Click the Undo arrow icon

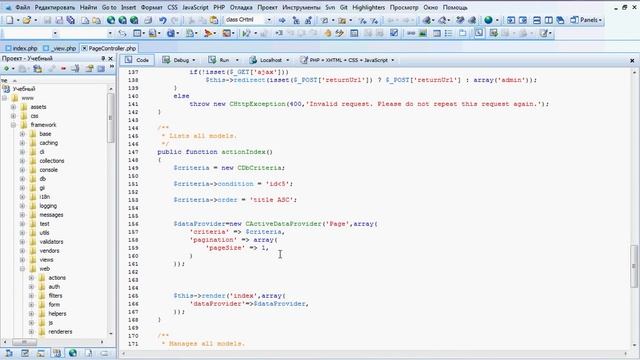coord(162,20)
